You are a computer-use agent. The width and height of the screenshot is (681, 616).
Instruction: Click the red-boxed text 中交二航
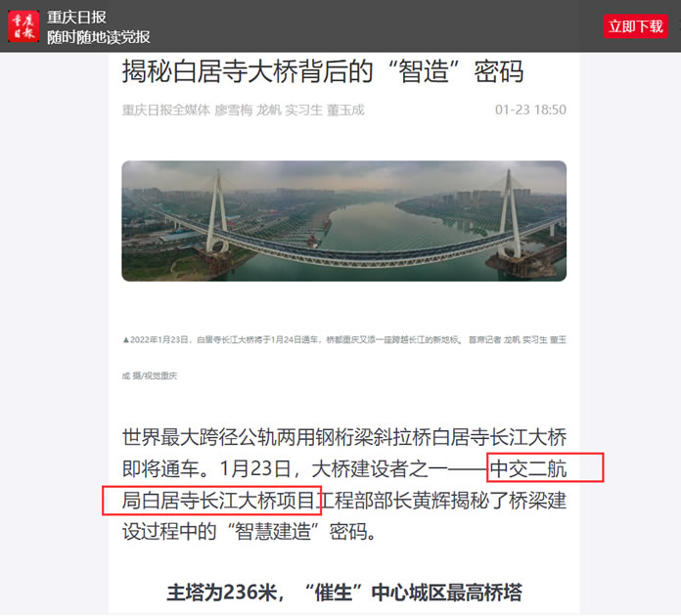pyautogui.click(x=528, y=468)
